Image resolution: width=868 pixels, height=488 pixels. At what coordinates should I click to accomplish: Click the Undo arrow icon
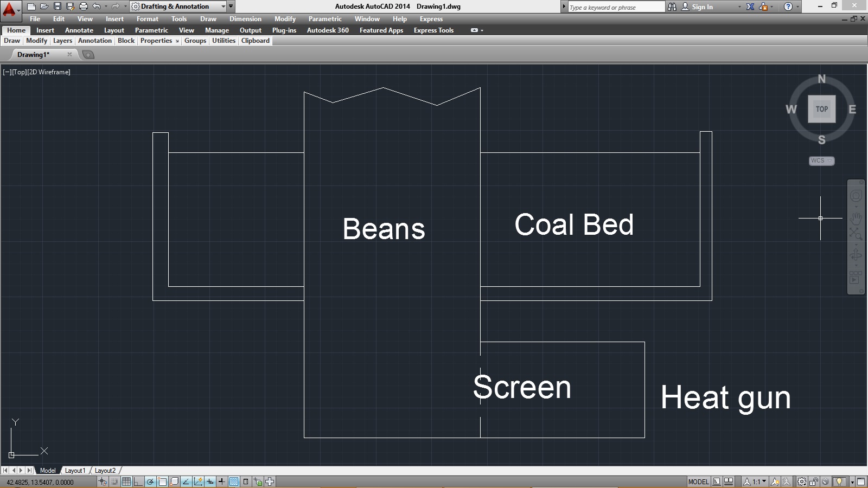pyautogui.click(x=97, y=7)
